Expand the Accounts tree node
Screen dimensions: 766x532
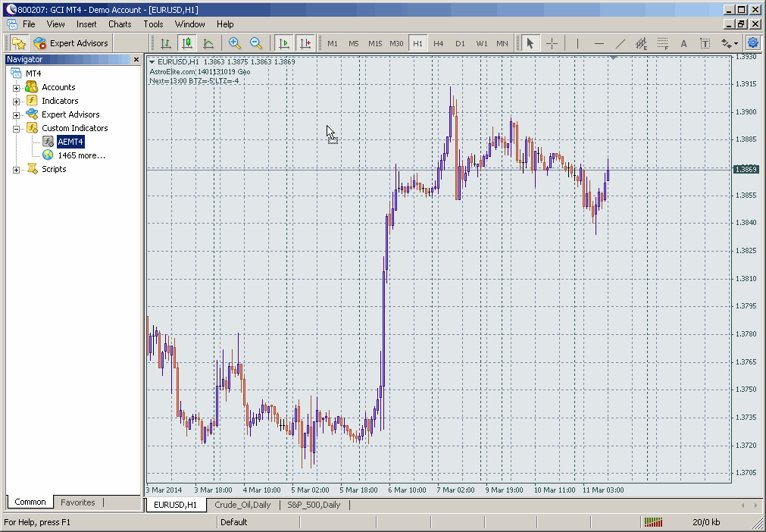pos(17,88)
